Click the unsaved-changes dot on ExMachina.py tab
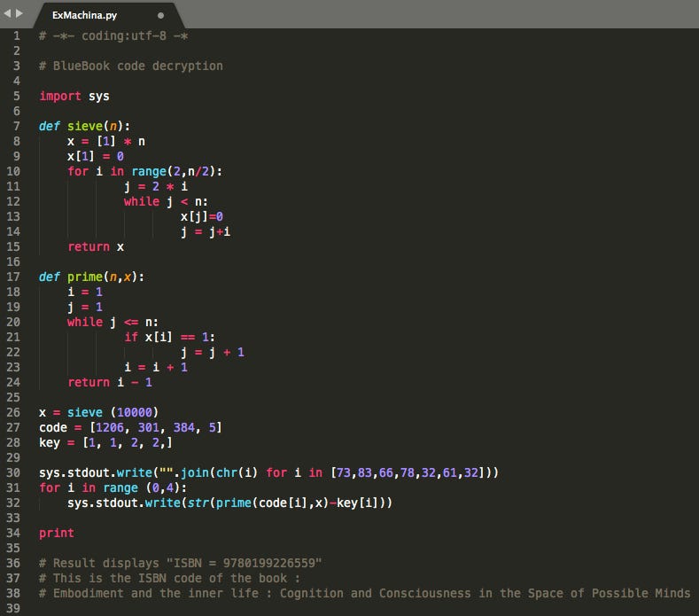Image resolution: width=699 pixels, height=616 pixels. pos(161,16)
